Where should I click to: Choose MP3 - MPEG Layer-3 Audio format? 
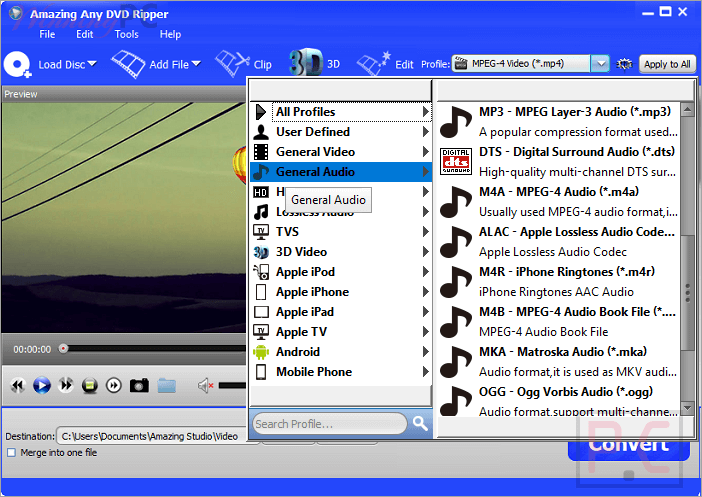click(x=559, y=122)
